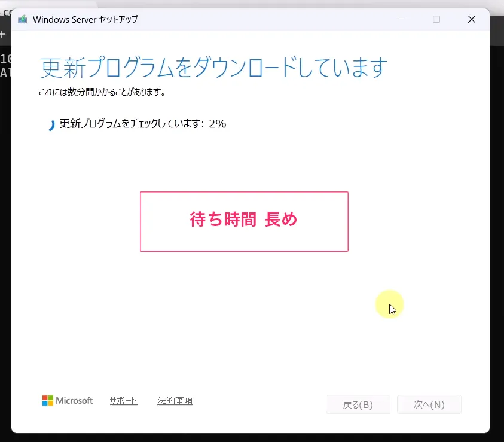The image size is (504, 442).
Task: Select the background terminal tab at top-left
Action: pos(6,11)
